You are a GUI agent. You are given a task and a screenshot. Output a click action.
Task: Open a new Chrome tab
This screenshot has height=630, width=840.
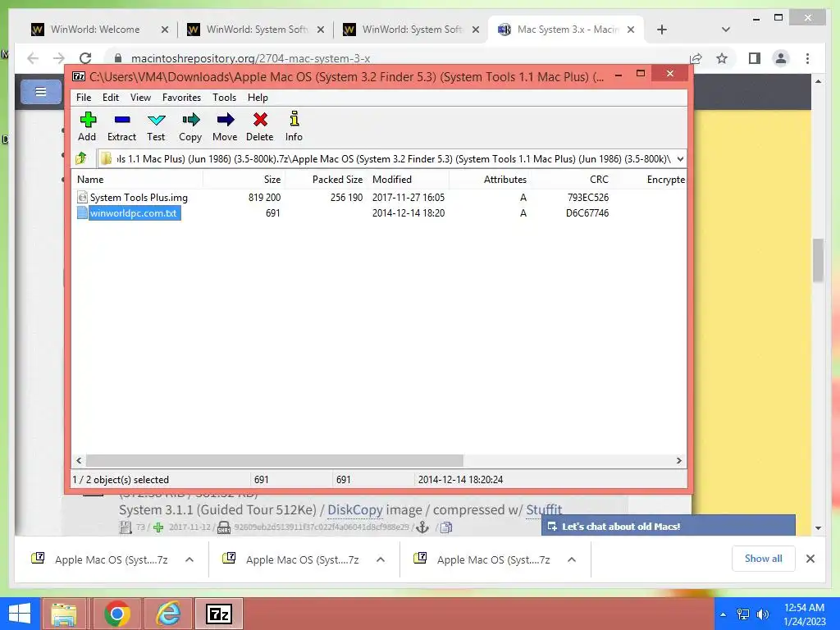click(x=662, y=30)
